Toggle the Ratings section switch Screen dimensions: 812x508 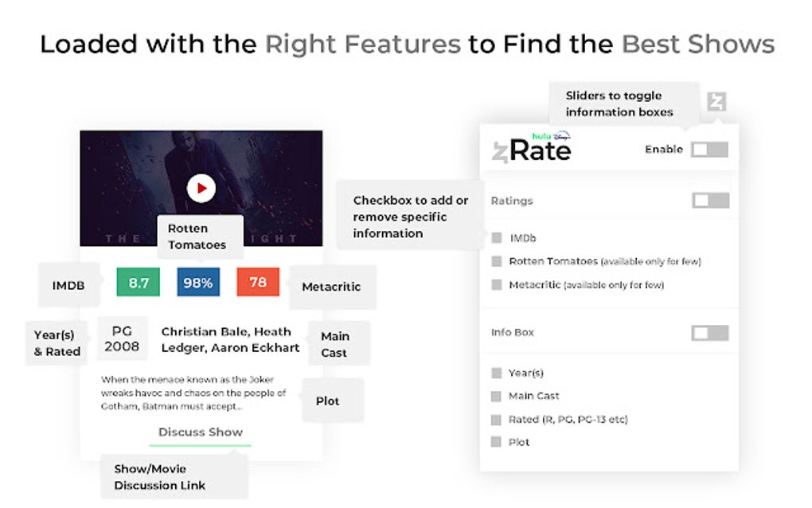click(710, 201)
